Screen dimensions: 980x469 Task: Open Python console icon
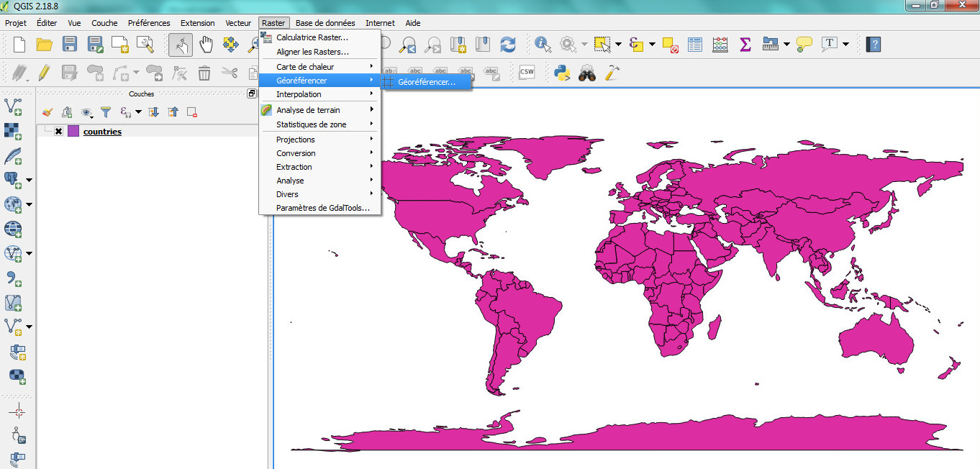562,72
